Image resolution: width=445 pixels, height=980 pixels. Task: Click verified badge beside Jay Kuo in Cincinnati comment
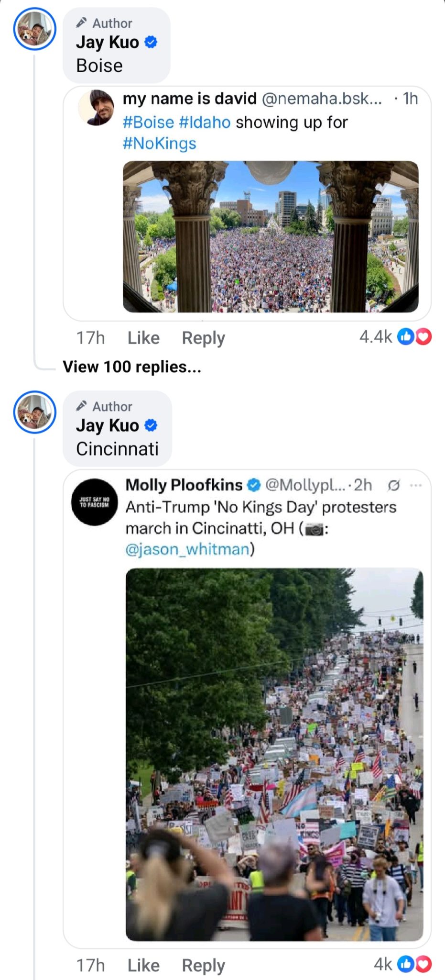[151, 425]
